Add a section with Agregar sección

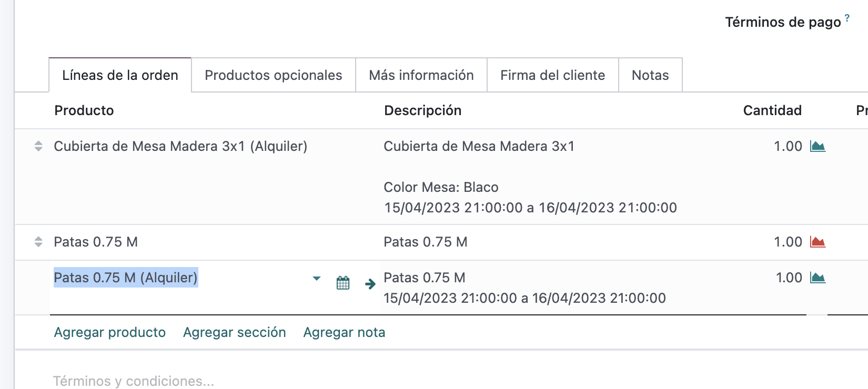(235, 332)
